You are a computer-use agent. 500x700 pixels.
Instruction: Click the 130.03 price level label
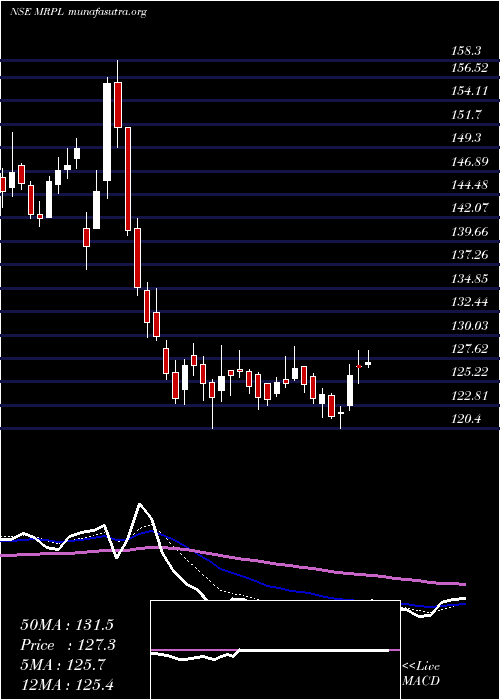click(x=470, y=325)
